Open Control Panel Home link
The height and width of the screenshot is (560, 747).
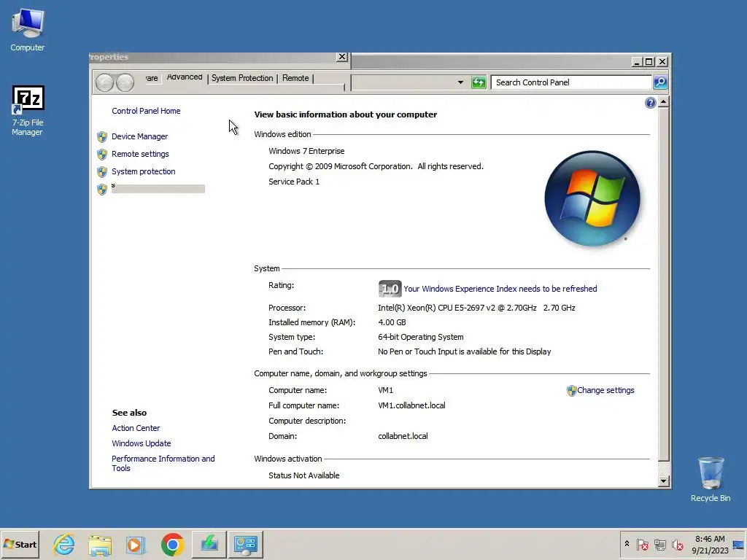tap(146, 111)
